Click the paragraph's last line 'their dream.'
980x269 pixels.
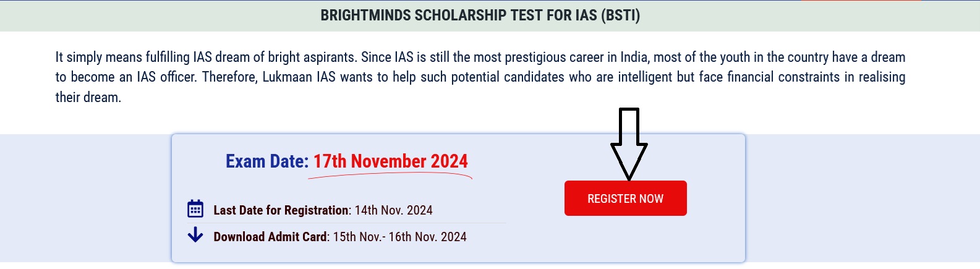click(88, 98)
